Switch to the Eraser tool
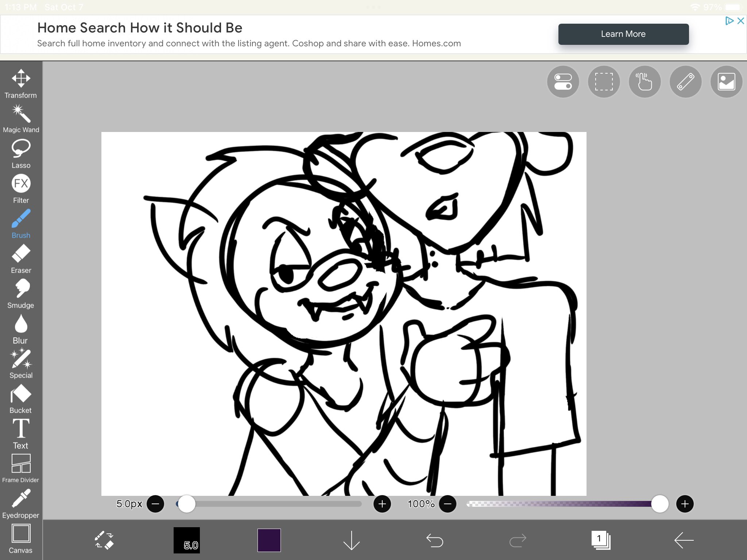 [x=21, y=259]
